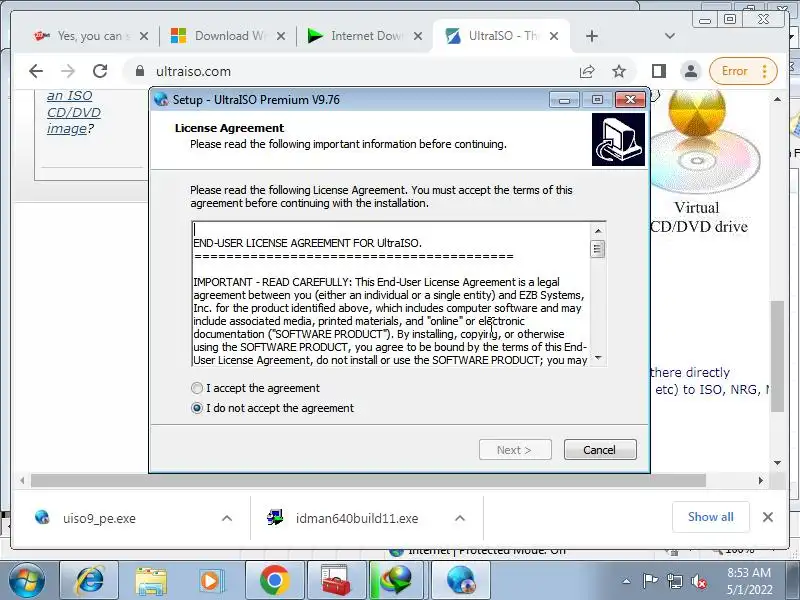Click the address bar showing ultraiso.com
The image size is (800, 600).
[380, 71]
